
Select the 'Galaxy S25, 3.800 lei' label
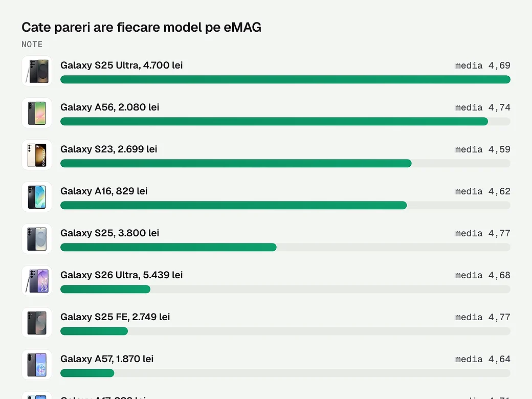coord(109,233)
